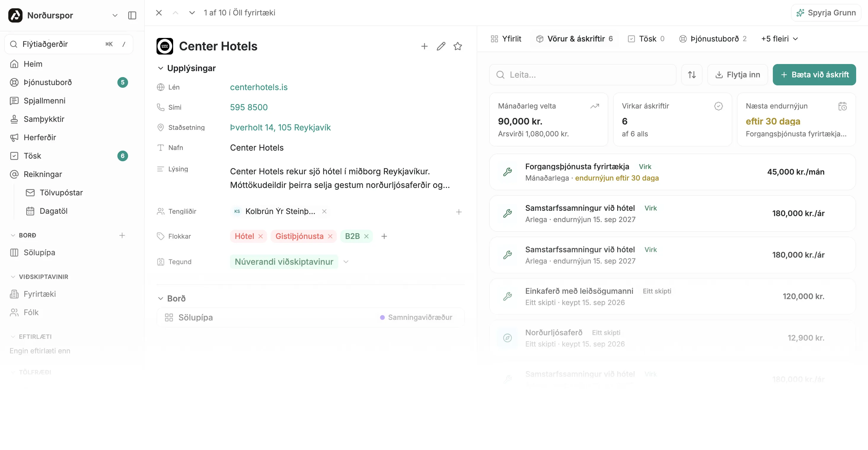Expand the +5 fleiri tabs menu
Screen dimensions: 868x450
click(780, 39)
